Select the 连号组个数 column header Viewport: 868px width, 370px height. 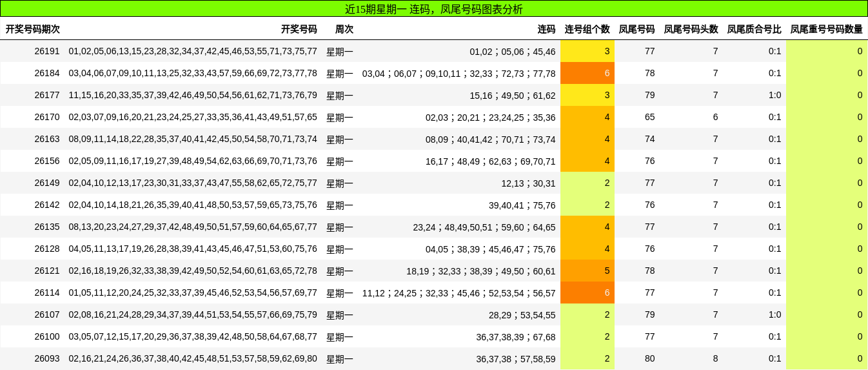(x=587, y=29)
